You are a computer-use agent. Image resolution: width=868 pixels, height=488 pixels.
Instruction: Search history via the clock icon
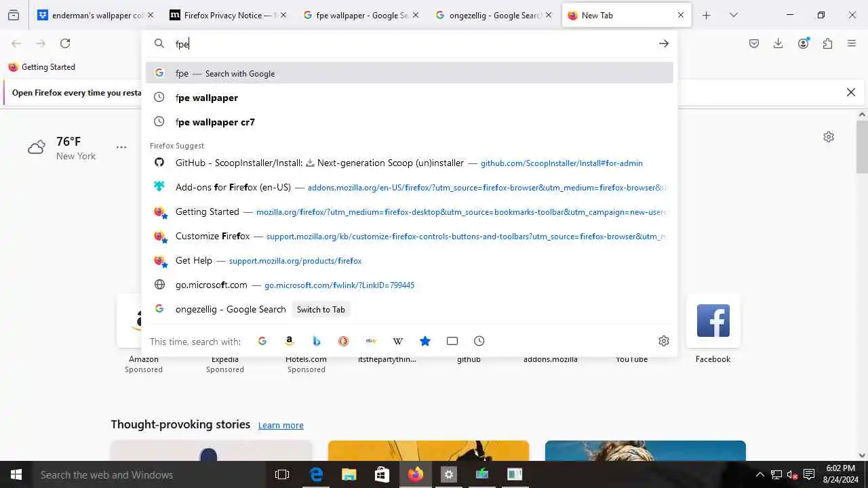click(479, 341)
